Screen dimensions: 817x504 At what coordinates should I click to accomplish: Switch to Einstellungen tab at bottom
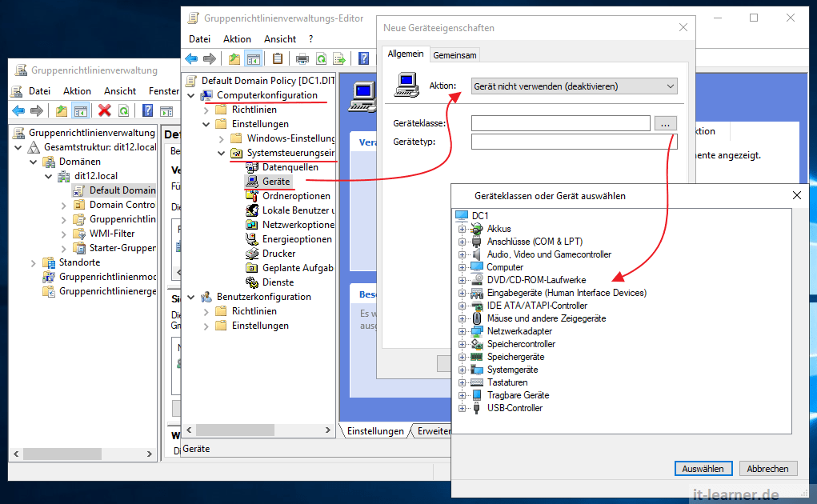(375, 431)
